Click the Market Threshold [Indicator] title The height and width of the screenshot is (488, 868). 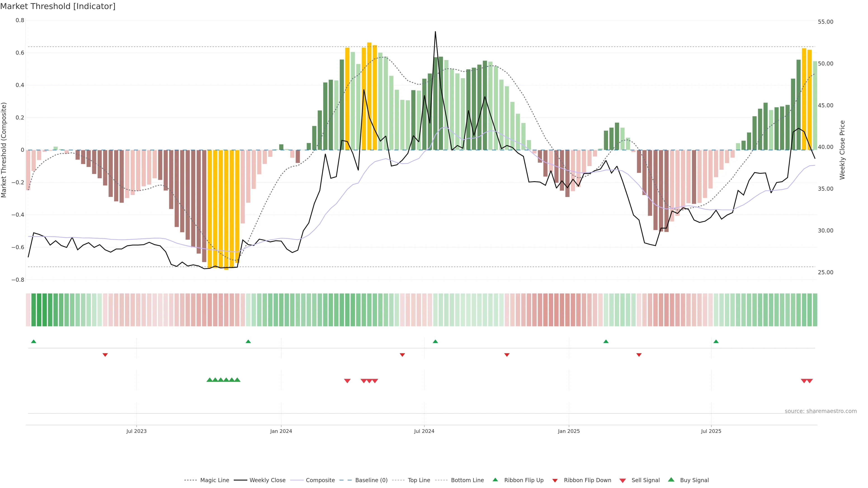58,6
